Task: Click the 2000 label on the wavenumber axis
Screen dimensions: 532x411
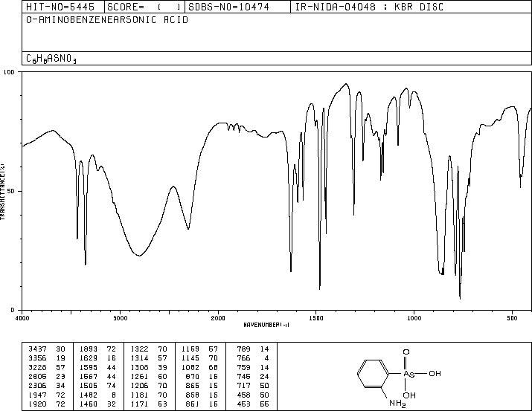Action: (x=218, y=318)
